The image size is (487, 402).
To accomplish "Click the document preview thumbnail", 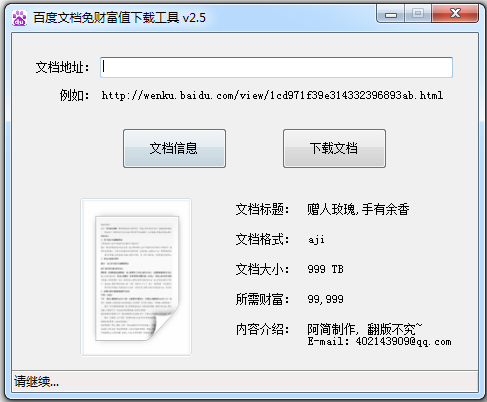I will tap(136, 277).
